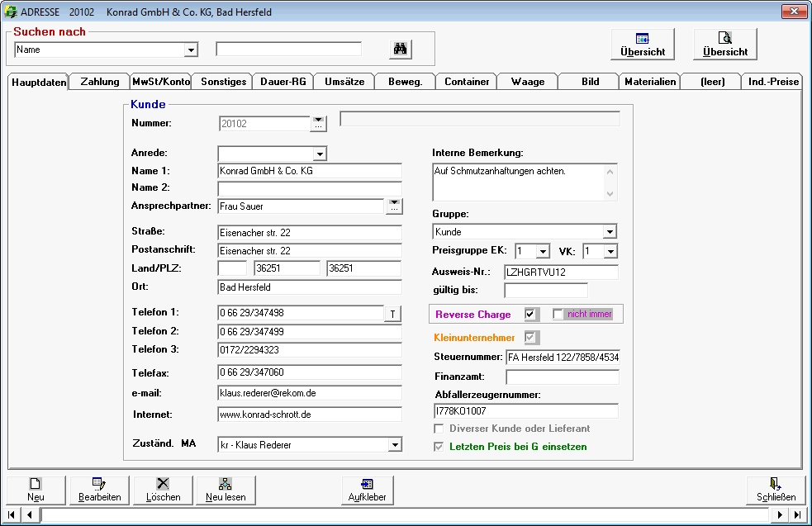Click the Aufkleber label print button
The height and width of the screenshot is (526, 812).
coord(368,490)
